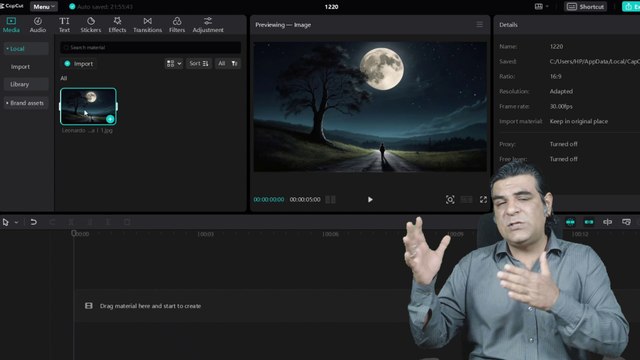Open the Audio tab
The width and height of the screenshot is (640, 360).
[x=38, y=24]
